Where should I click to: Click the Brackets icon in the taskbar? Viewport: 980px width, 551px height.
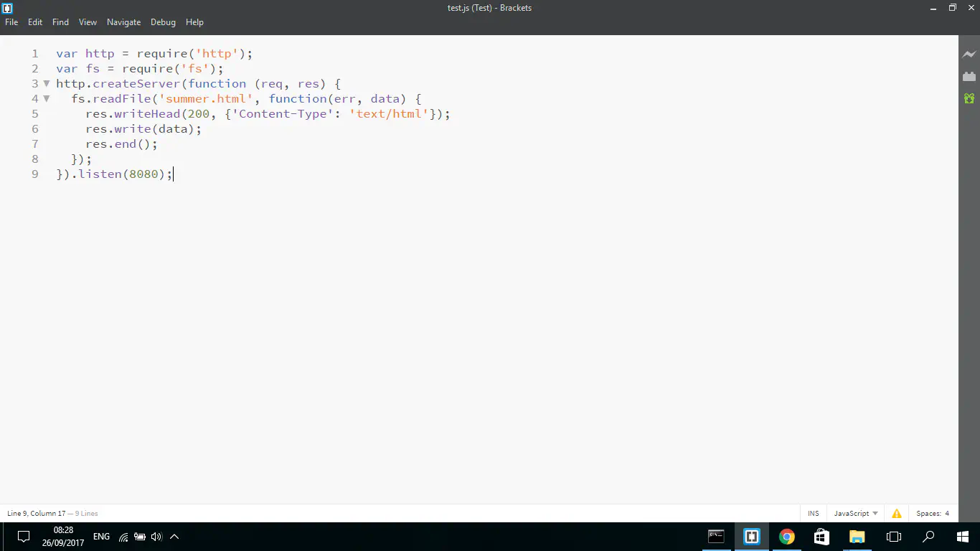point(751,537)
